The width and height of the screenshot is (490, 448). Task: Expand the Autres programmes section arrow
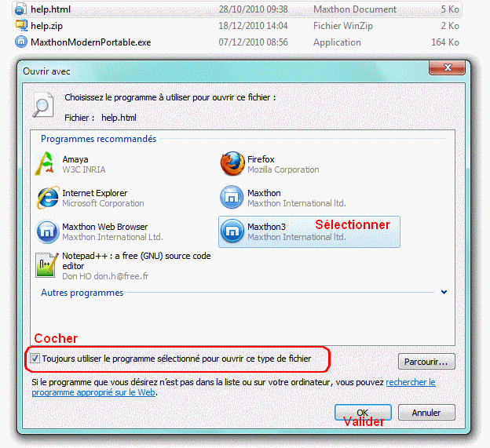[x=444, y=292]
